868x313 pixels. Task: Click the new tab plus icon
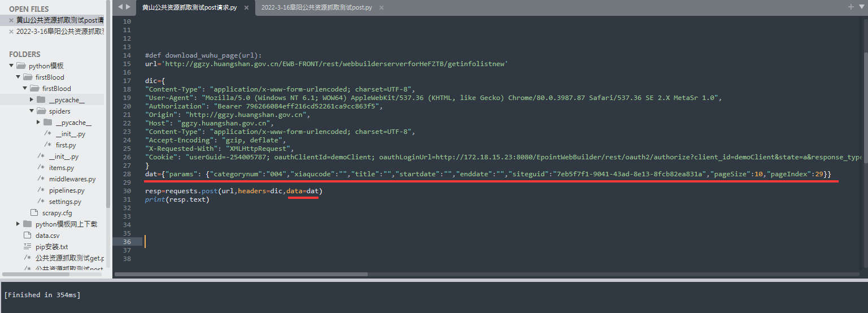point(851,7)
